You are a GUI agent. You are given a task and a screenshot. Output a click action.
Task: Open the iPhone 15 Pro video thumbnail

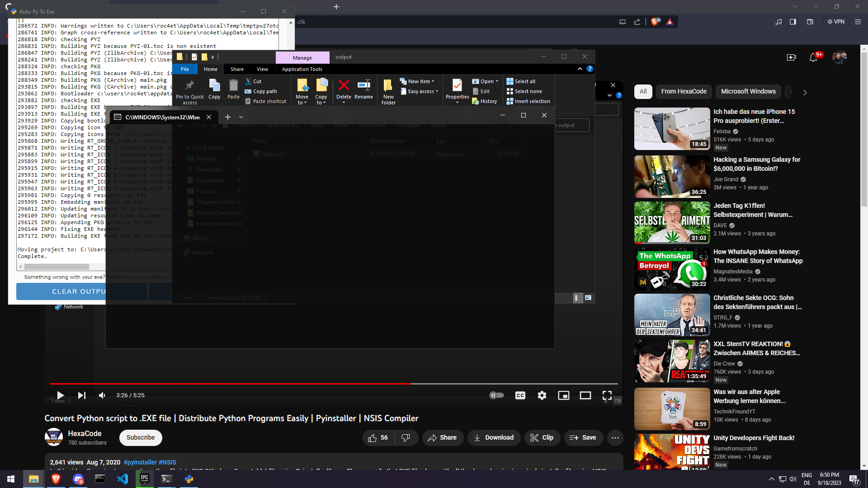click(672, 129)
